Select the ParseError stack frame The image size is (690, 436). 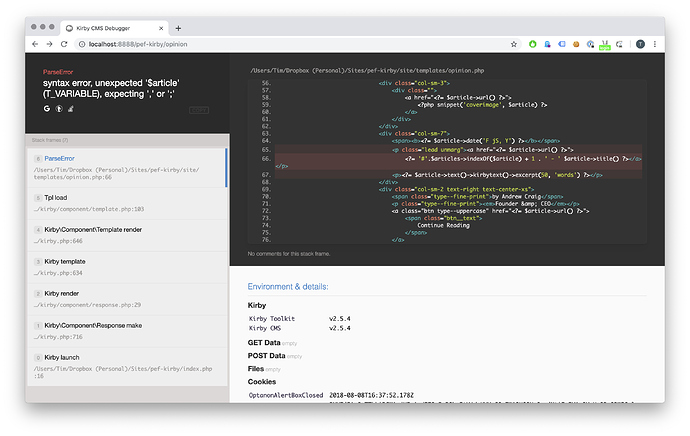(x=127, y=168)
